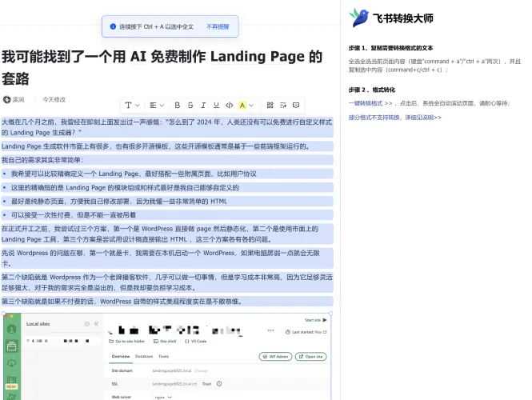Open the three-dots more menu in Local
Viewport: 532px width, 400px height.
click(x=270, y=330)
